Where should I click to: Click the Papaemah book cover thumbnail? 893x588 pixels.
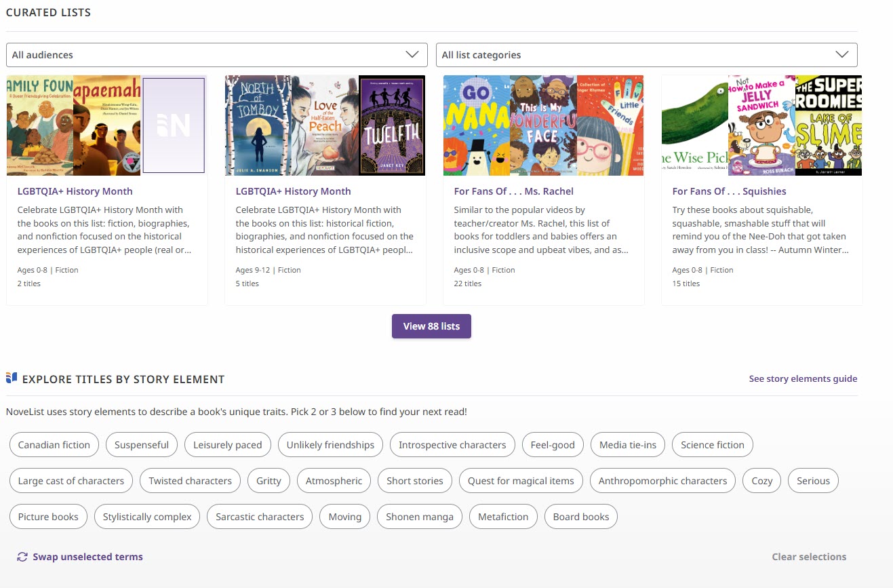(x=106, y=125)
